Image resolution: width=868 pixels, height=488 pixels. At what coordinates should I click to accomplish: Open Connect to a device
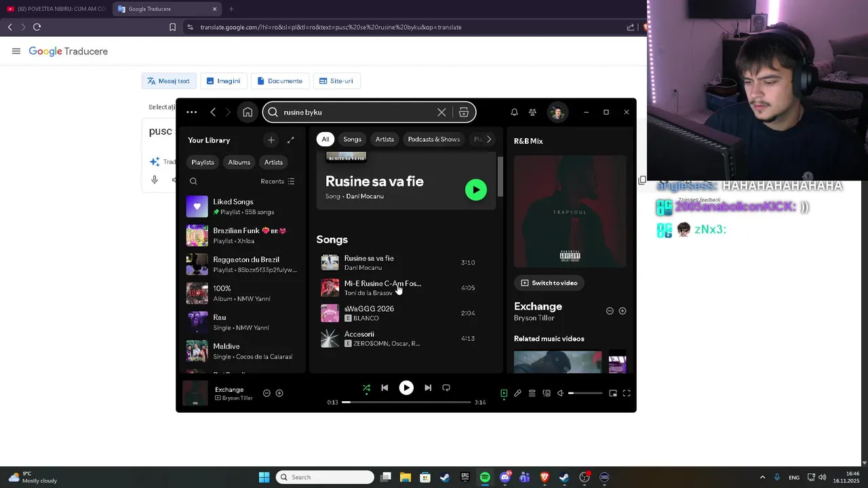tap(547, 393)
